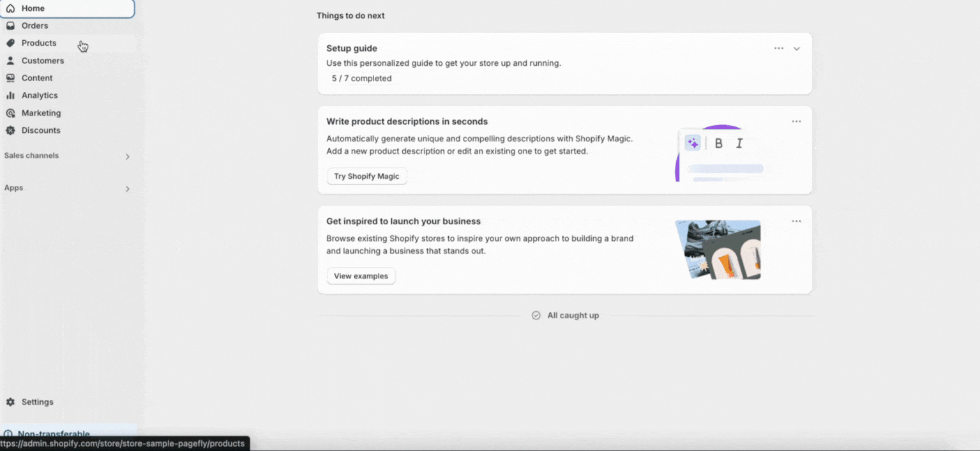Collapse the Setup guide card chevron
The width and height of the screenshot is (980, 451).
[x=797, y=49]
